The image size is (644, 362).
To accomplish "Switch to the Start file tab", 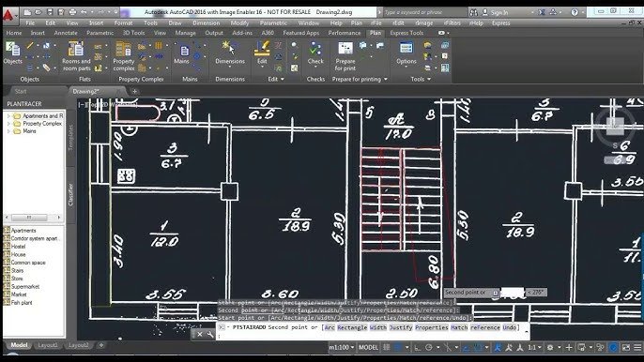I will click(x=21, y=91).
